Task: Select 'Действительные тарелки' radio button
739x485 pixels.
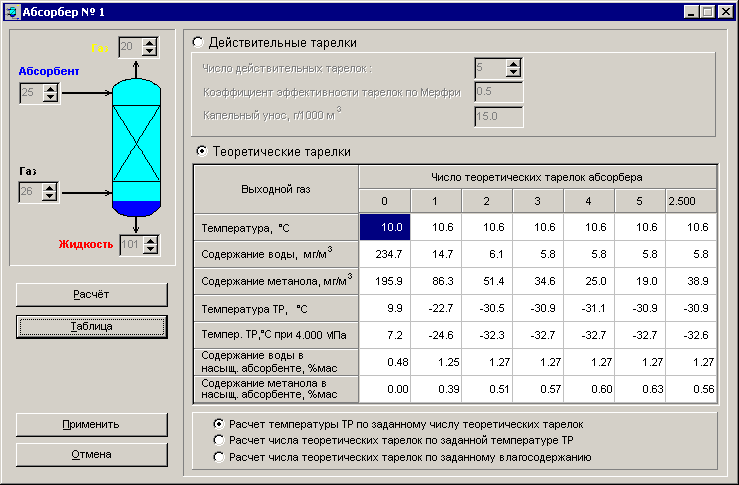Action: [x=198, y=42]
